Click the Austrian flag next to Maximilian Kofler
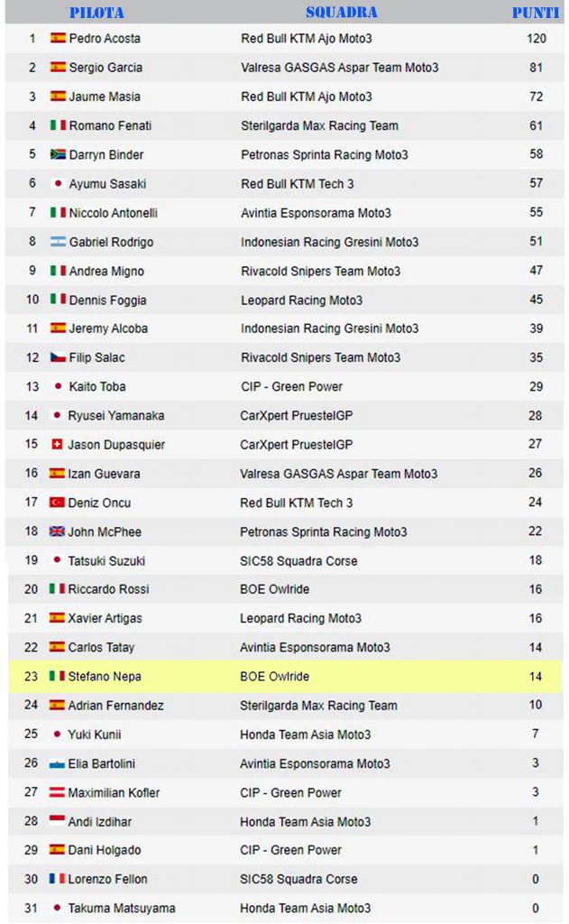Screen dimensions: 569x924 (57, 792)
